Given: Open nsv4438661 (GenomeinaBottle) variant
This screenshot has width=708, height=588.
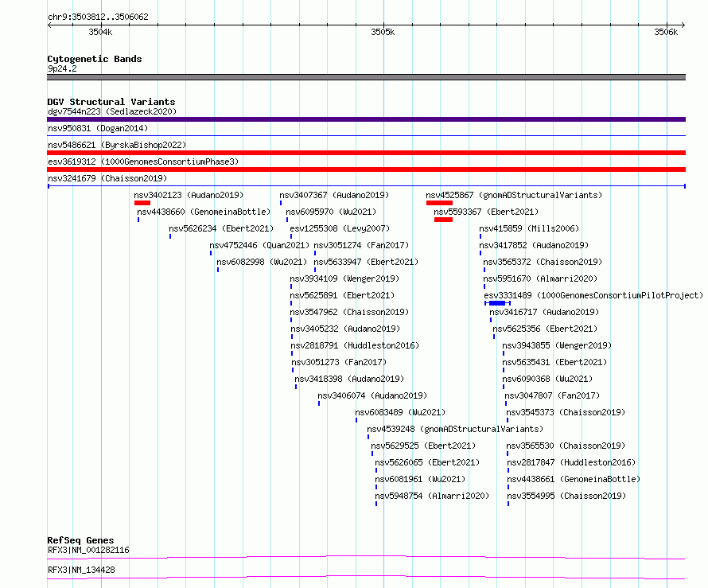Looking at the screenshot, I should coord(574,479).
